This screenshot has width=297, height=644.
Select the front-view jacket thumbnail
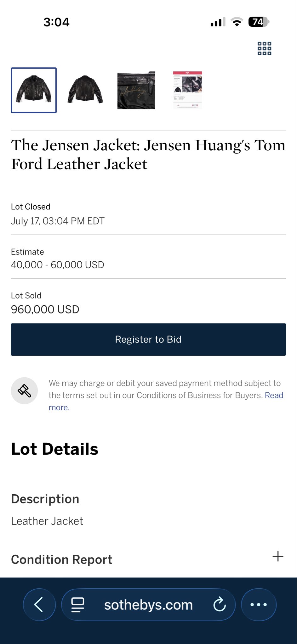[34, 90]
